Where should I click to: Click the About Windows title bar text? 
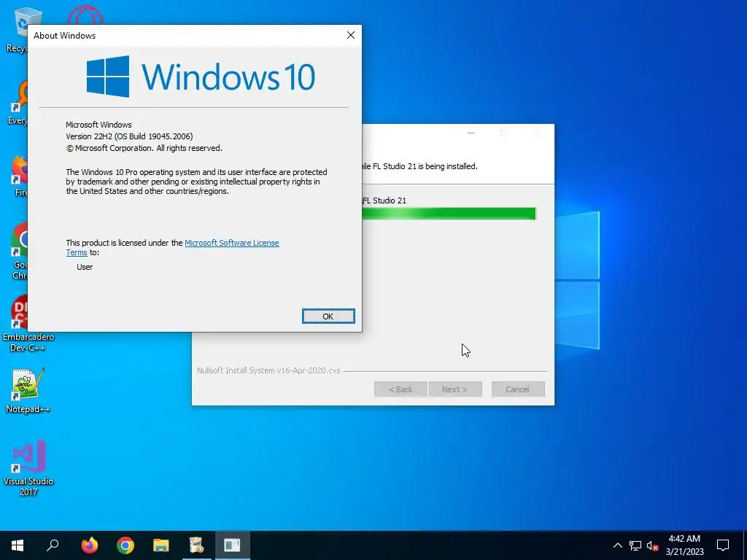pos(64,36)
